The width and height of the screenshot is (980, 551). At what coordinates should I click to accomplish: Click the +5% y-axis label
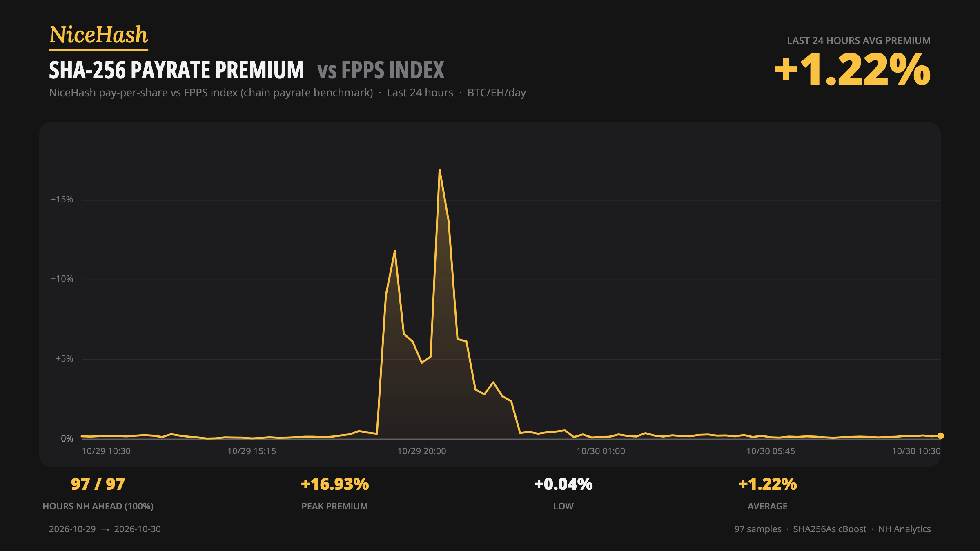(64, 359)
